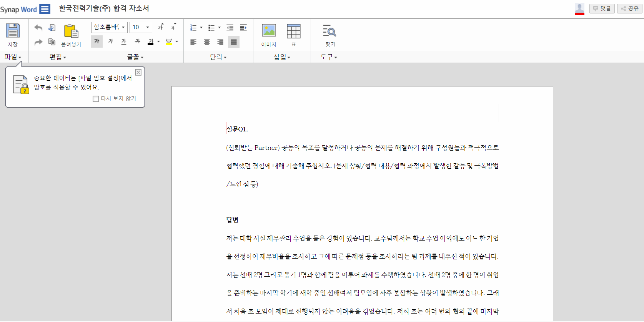This screenshot has height=322, width=644.
Task: Center align text
Action: pyautogui.click(x=207, y=42)
